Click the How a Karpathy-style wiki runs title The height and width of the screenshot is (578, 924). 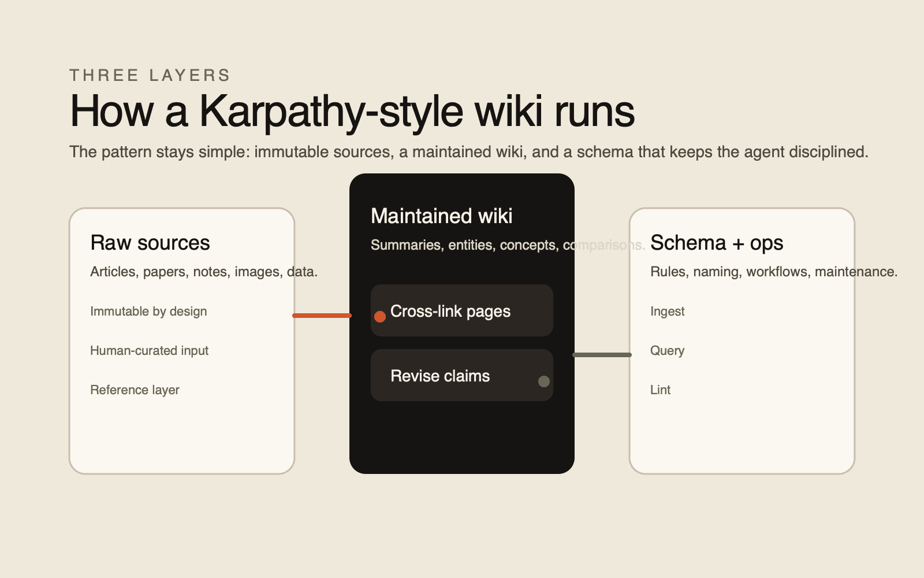[x=352, y=111]
